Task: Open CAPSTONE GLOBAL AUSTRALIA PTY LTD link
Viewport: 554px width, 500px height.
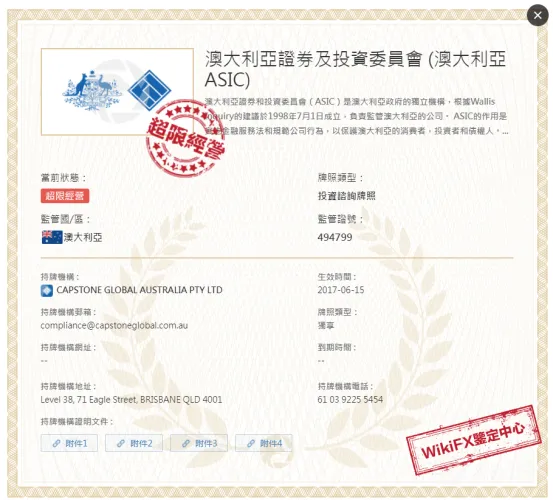Action: (139, 290)
